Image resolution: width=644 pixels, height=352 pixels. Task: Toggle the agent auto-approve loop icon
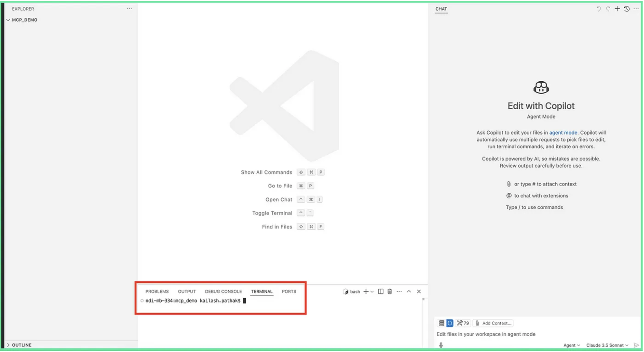(x=450, y=323)
